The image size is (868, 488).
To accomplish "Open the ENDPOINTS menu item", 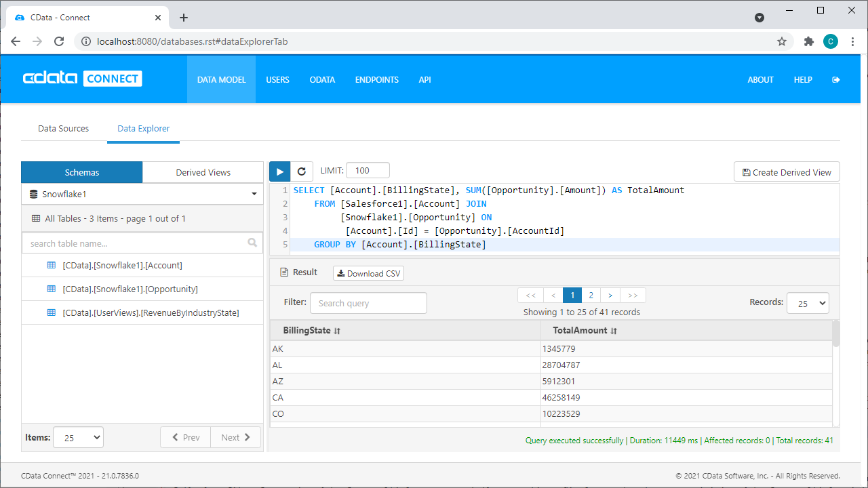I will [376, 79].
